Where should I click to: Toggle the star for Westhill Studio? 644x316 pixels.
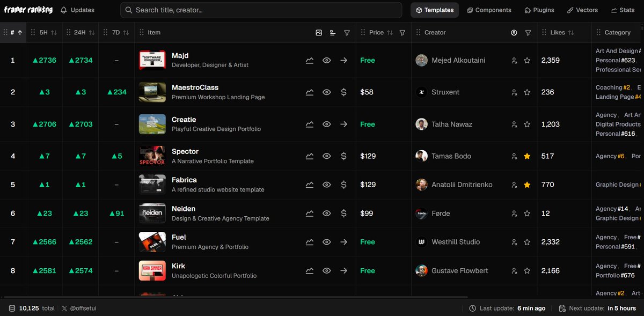pyautogui.click(x=527, y=242)
